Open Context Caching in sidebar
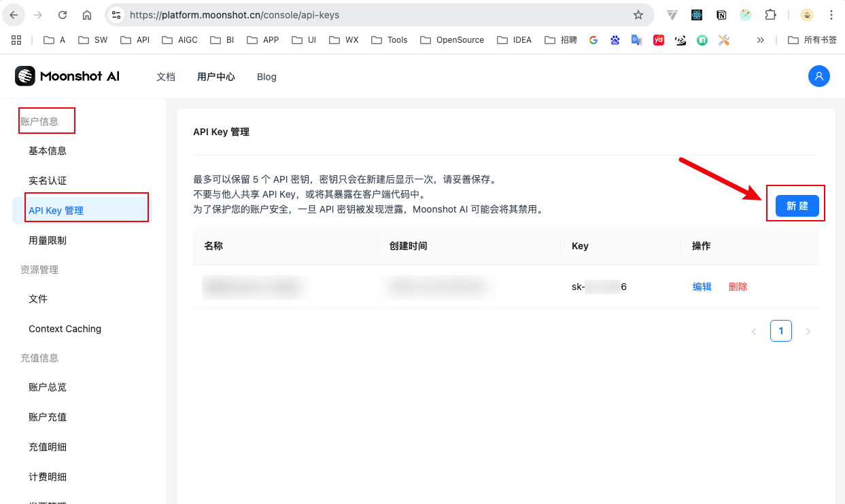845x504 pixels. point(65,329)
